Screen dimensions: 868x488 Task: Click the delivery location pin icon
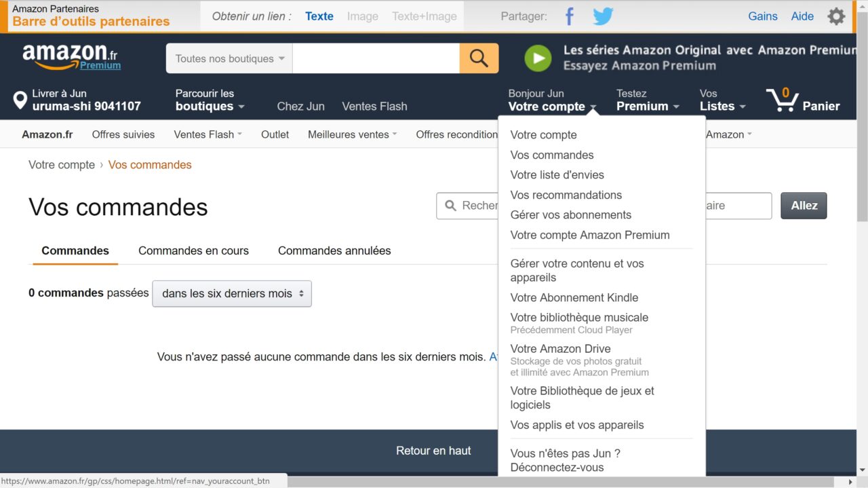click(20, 100)
